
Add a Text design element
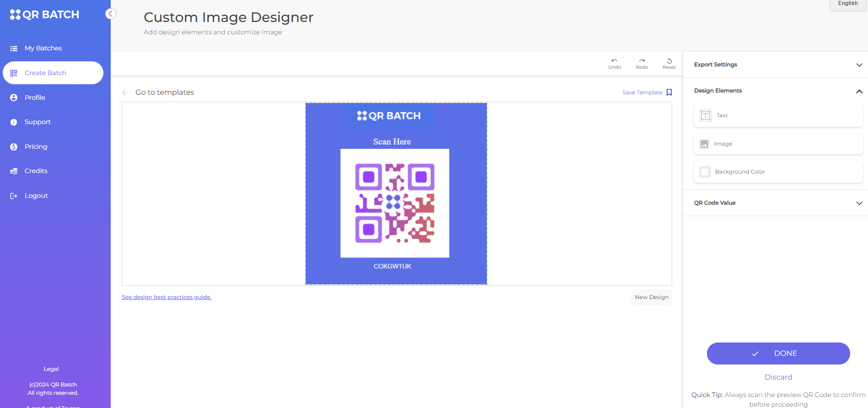(x=778, y=115)
